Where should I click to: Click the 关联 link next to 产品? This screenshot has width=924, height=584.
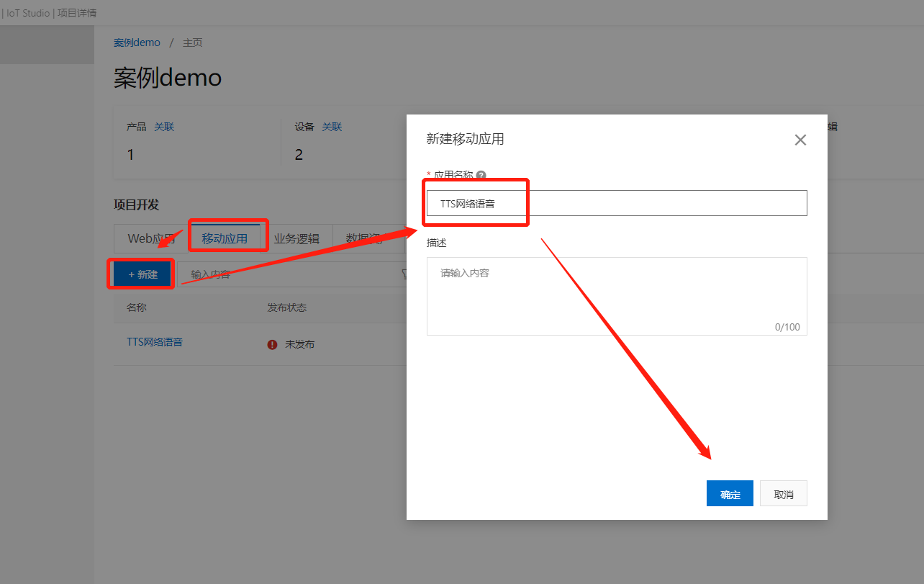164,127
